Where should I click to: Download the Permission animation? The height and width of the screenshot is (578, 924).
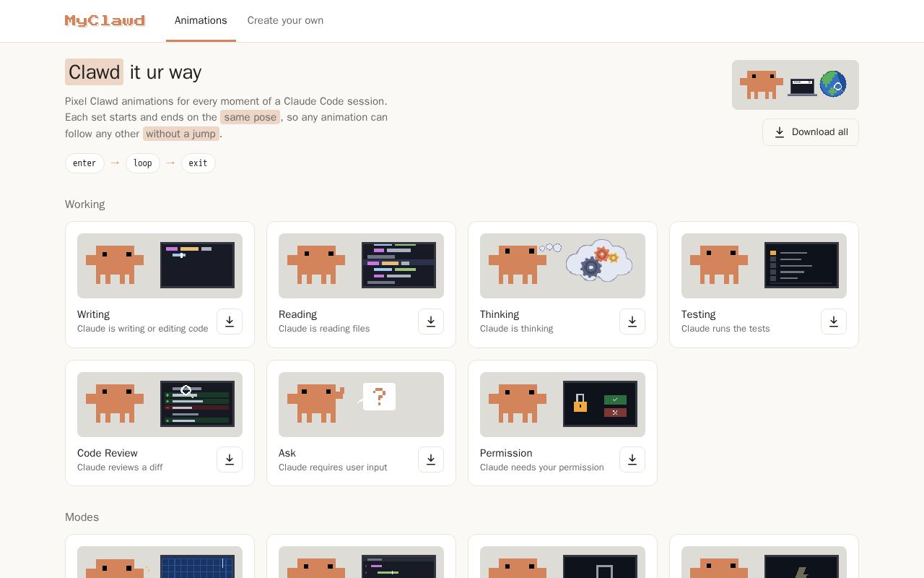click(632, 460)
